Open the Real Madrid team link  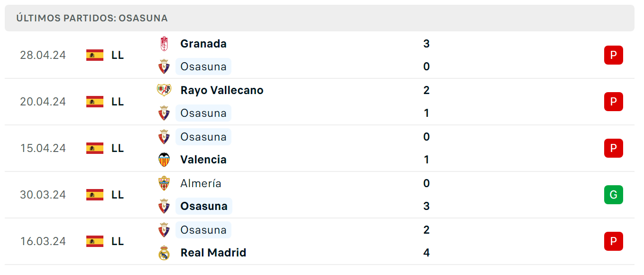213,253
